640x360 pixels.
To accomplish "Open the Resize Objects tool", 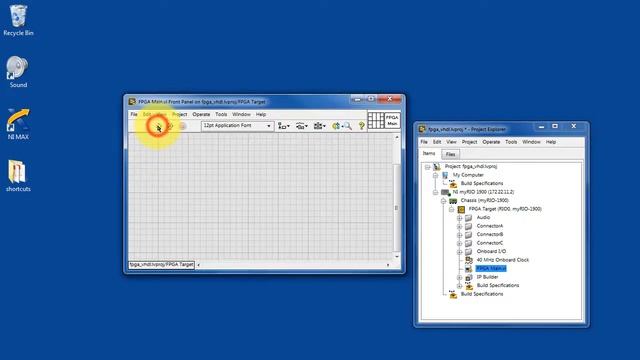I will point(319,126).
